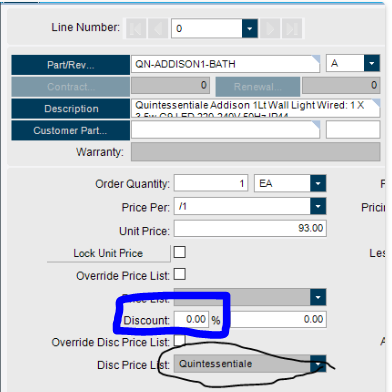Open the EA unit of measure dropdown
This screenshot has width=392, height=392.
pos(318,183)
